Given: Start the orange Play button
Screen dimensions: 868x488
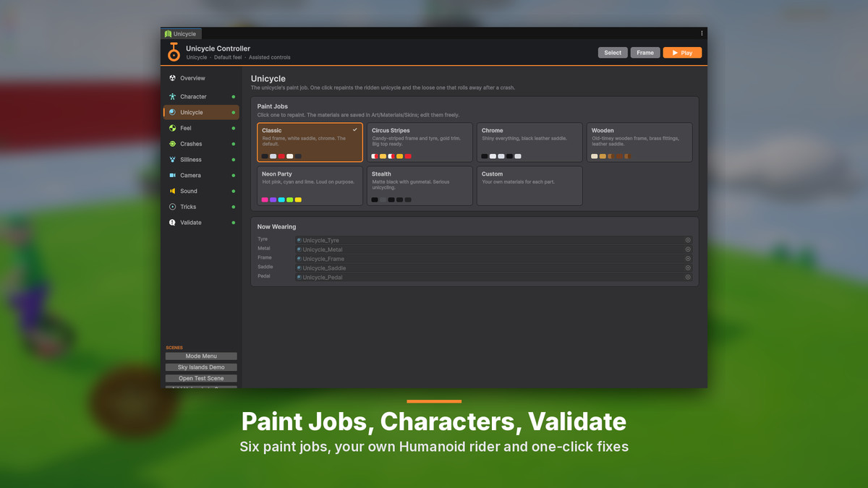Looking at the screenshot, I should [682, 53].
